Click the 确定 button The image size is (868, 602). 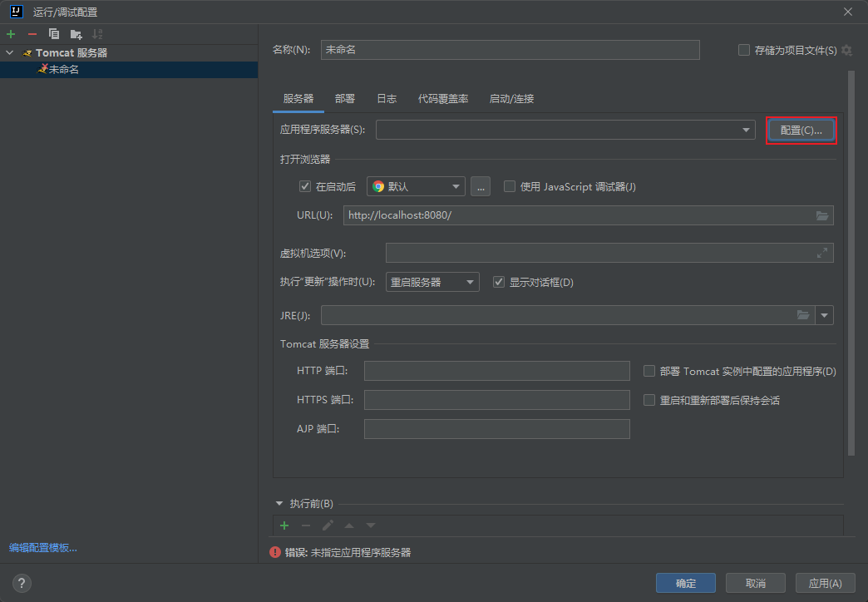(686, 583)
